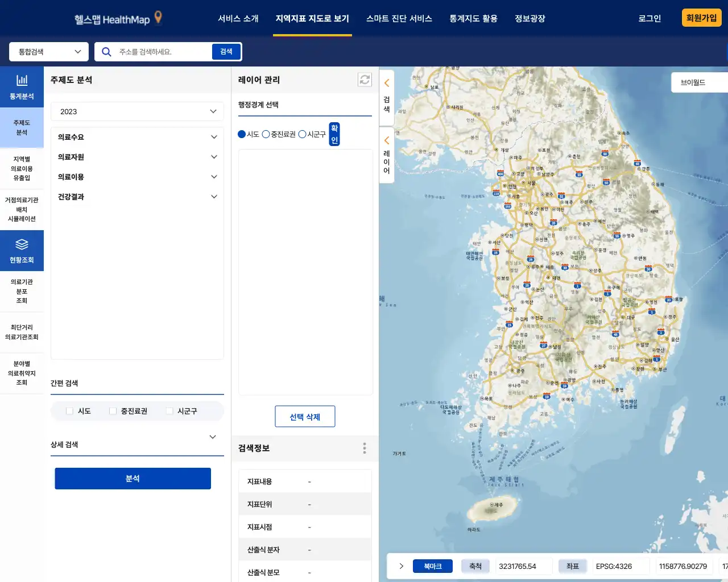Expand the bottom status bar chevron
Viewport: 728px width, 582px height.
click(x=402, y=566)
